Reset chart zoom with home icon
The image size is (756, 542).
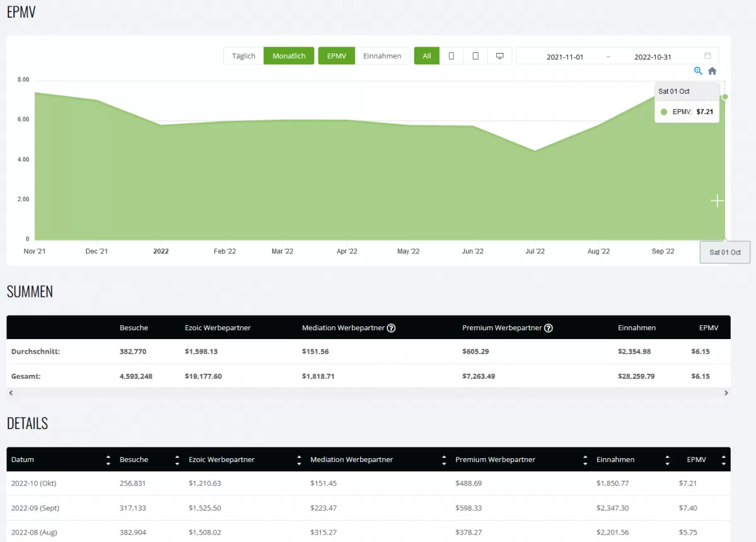[712, 71]
